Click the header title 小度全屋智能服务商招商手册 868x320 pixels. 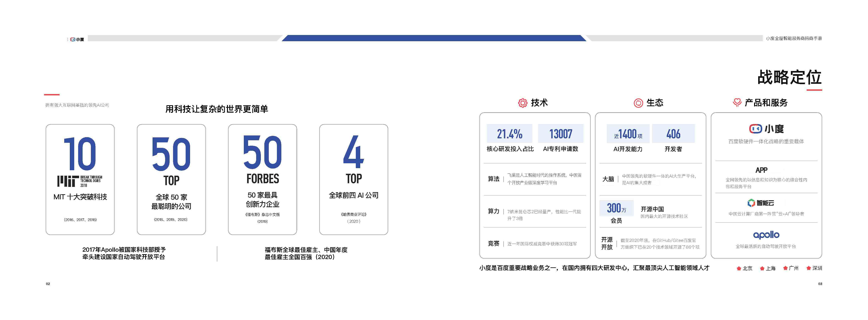click(794, 39)
